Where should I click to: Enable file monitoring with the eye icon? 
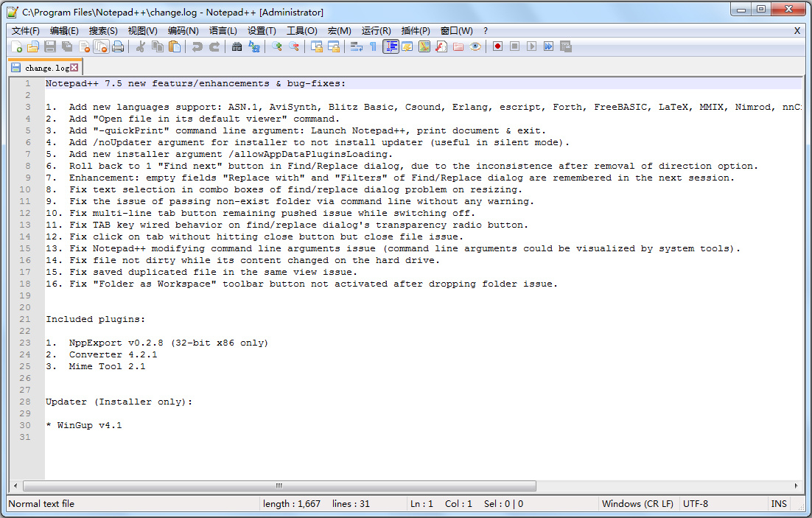coord(477,46)
